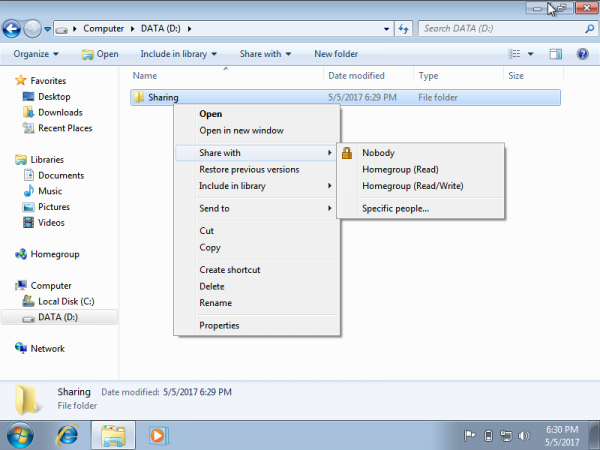Choose Copy from context menu

(257, 247)
